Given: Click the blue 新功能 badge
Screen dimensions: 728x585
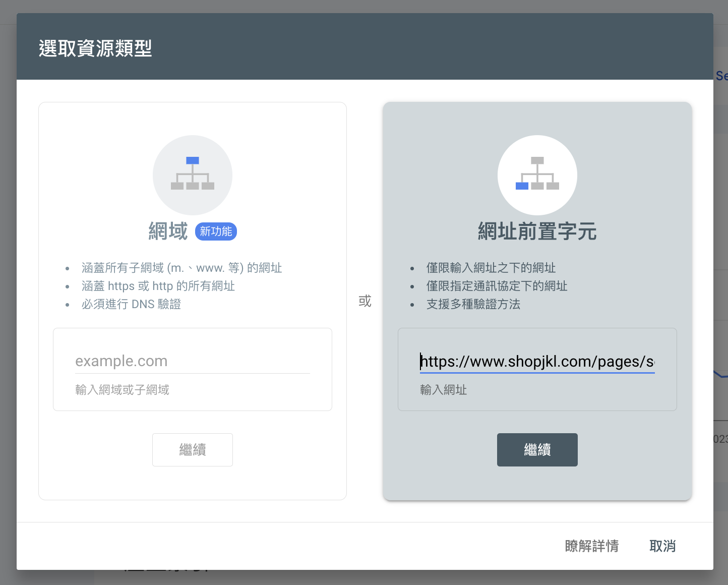Looking at the screenshot, I should 216,231.
